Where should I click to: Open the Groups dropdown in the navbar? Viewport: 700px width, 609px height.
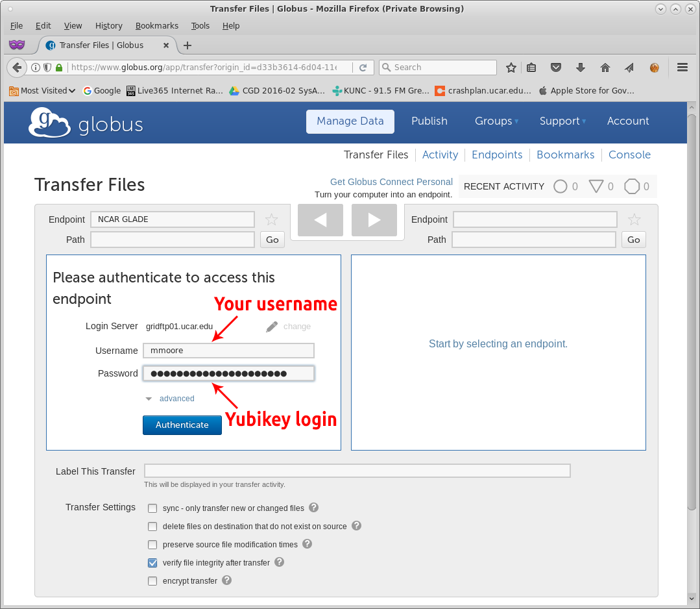tap(497, 121)
